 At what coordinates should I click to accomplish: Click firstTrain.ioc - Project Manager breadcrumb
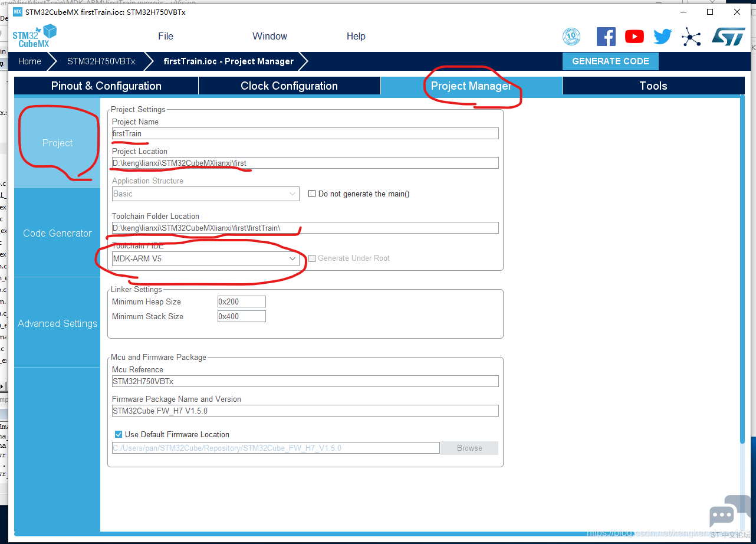(x=228, y=61)
